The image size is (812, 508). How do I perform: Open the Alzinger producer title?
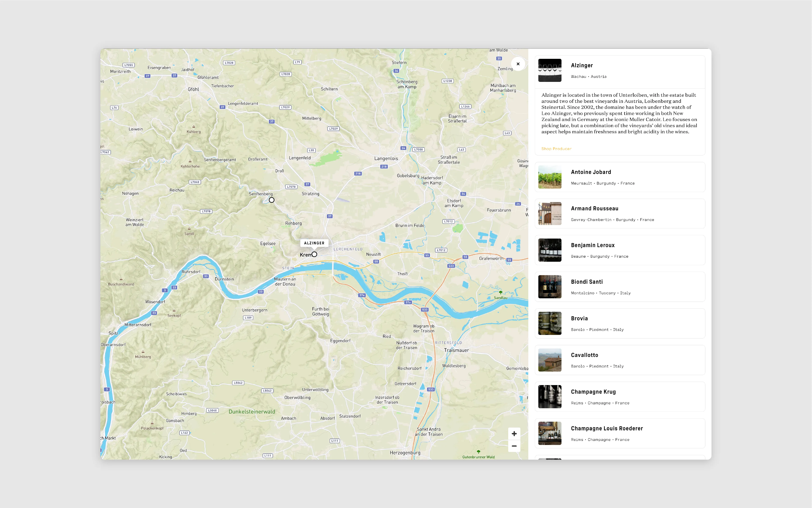coord(582,66)
